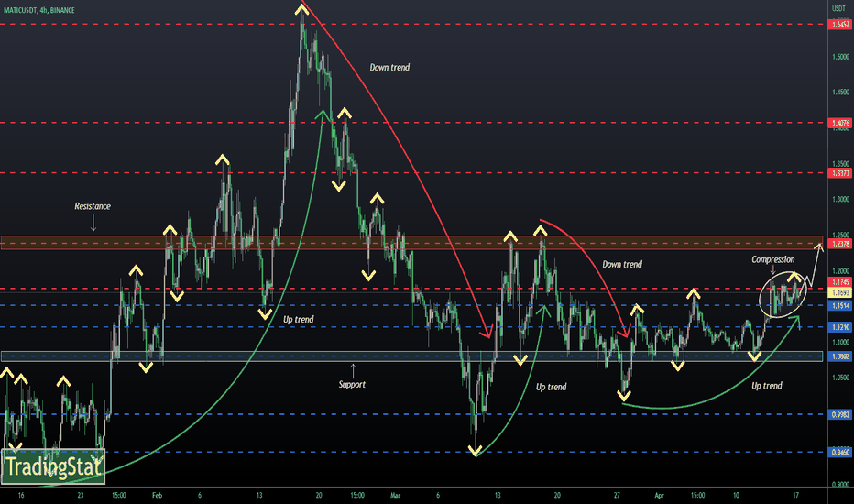Click the 1.5000 tick on price axis

pyautogui.click(x=840, y=57)
